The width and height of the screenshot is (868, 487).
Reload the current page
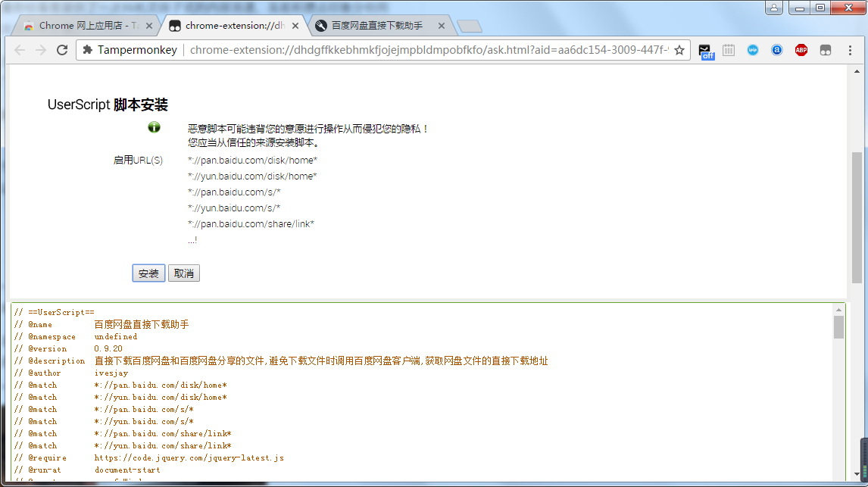[x=62, y=50]
